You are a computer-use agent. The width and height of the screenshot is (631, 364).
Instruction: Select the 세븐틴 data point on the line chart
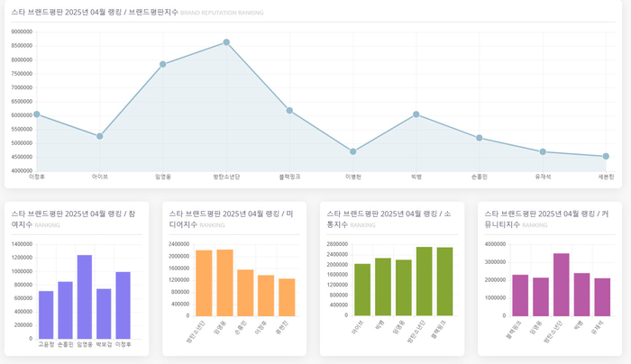pyautogui.click(x=606, y=157)
